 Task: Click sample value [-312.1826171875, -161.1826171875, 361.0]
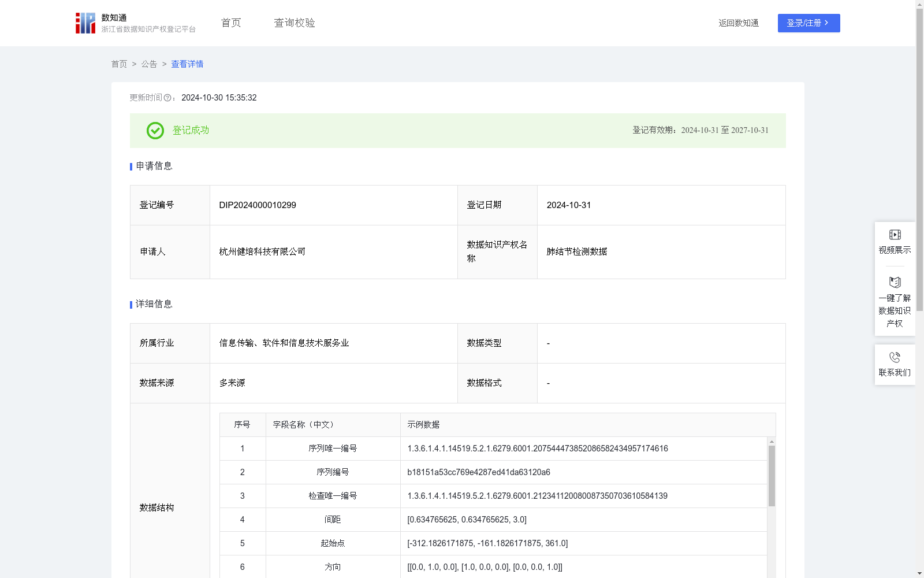(x=487, y=543)
